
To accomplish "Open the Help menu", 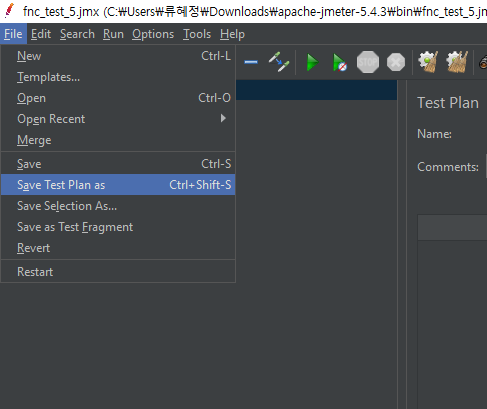I will [x=232, y=34].
